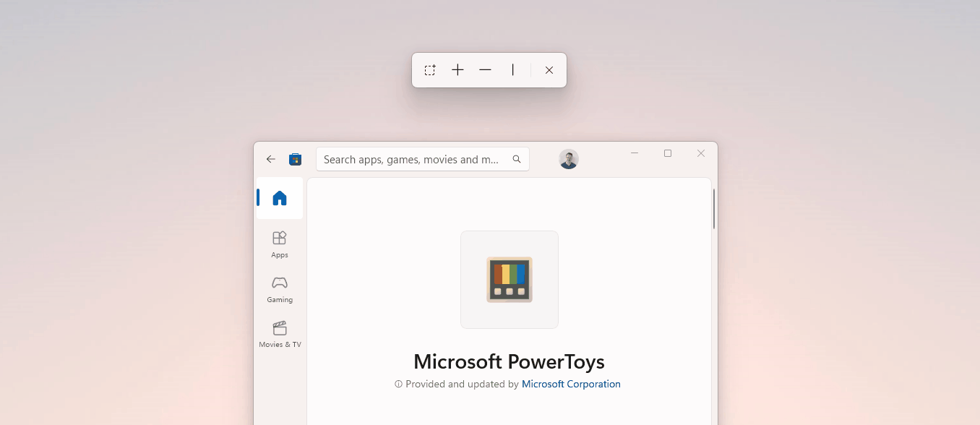The image size is (980, 425).
Task: Click the vertical scrollbar in the Store window
Action: click(714, 210)
